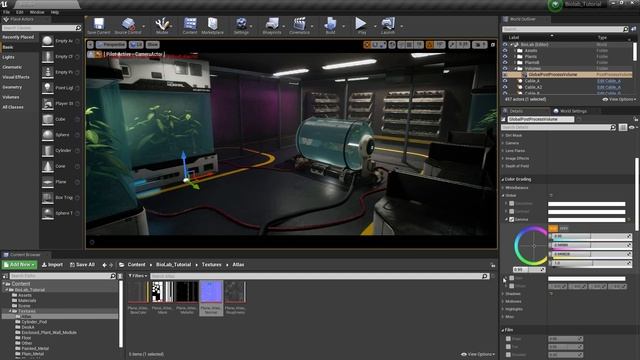Toggle visibility of Plants folder in outliner
The image size is (640, 360).
(x=505, y=57)
